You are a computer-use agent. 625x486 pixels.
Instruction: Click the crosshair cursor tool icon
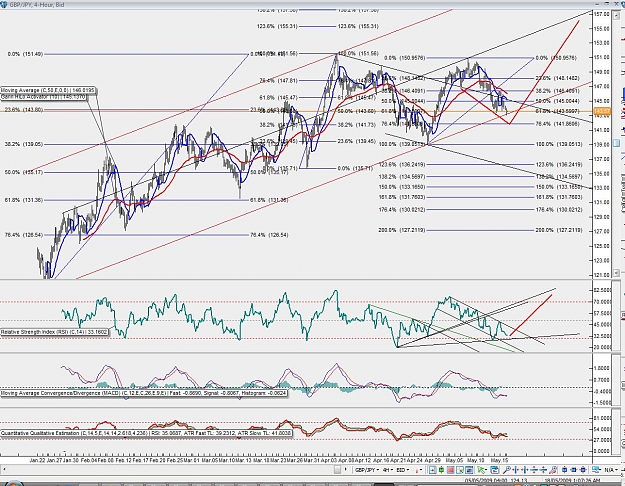432,470
